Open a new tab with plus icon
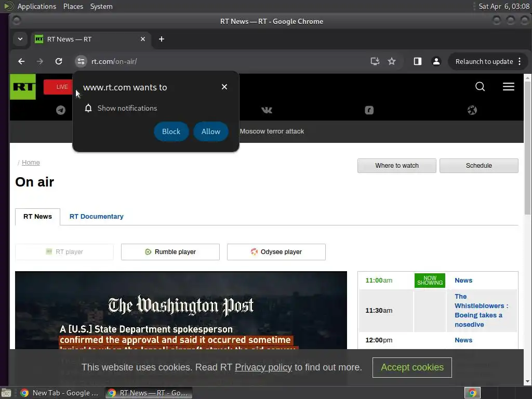Screen dimensions: 532x399 point(162,39)
